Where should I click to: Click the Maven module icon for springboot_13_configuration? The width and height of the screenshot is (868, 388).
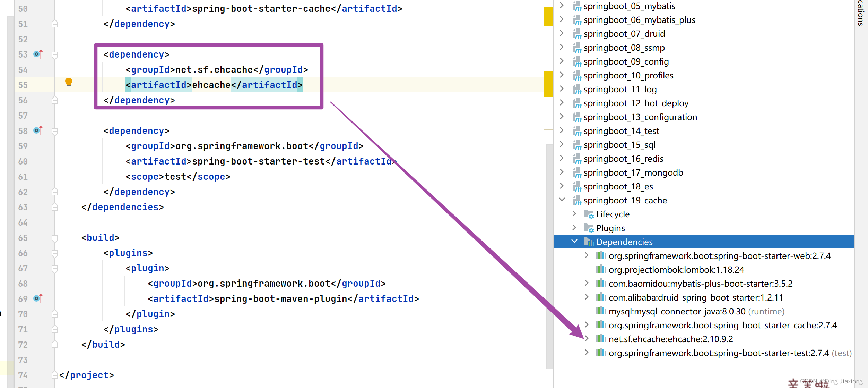[x=577, y=117]
